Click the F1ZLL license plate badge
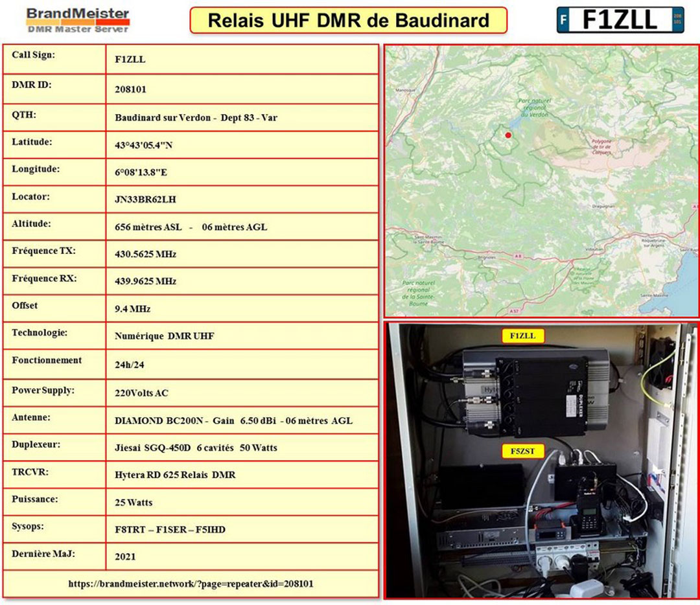 pyautogui.click(x=620, y=20)
